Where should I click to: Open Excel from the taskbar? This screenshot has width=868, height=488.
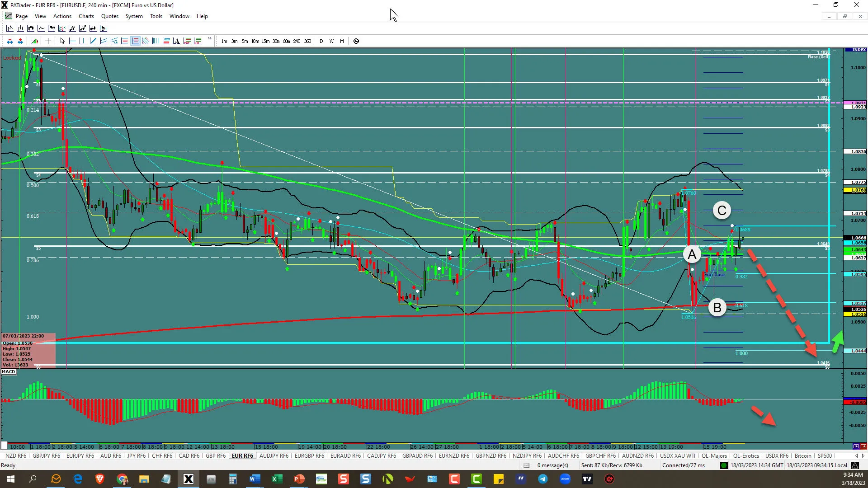pyautogui.click(x=277, y=479)
